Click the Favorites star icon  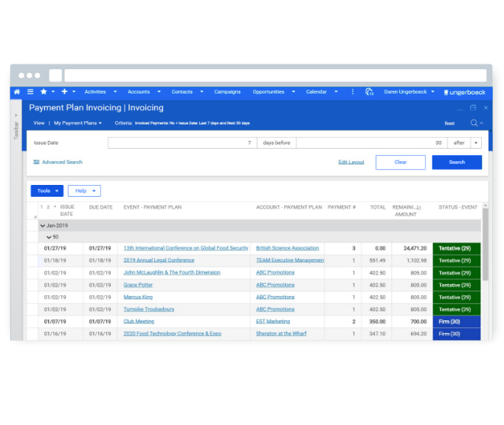(x=44, y=92)
